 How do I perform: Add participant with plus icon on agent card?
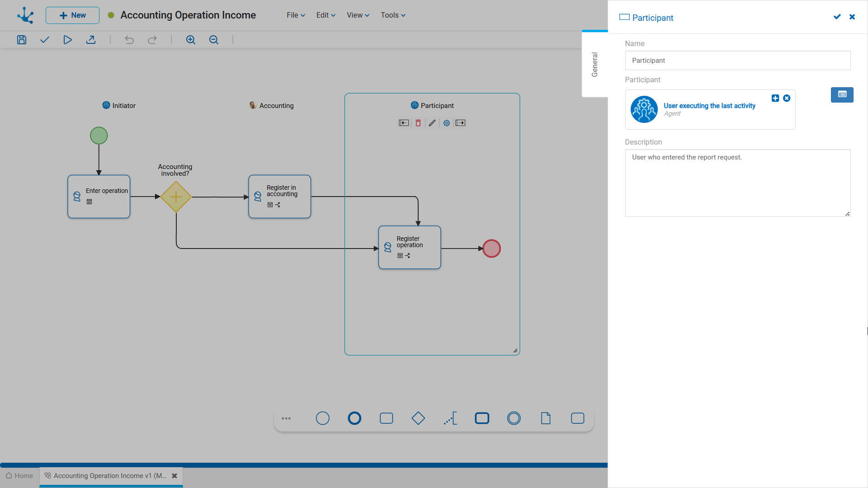pos(775,98)
